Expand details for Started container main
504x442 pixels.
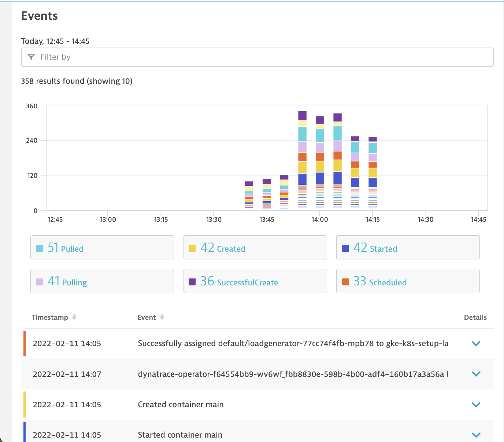476,435
